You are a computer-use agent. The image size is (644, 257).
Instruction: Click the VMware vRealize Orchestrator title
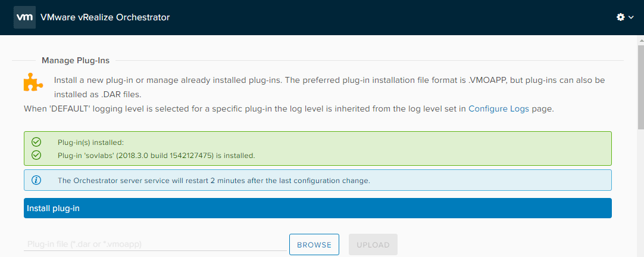pos(105,17)
